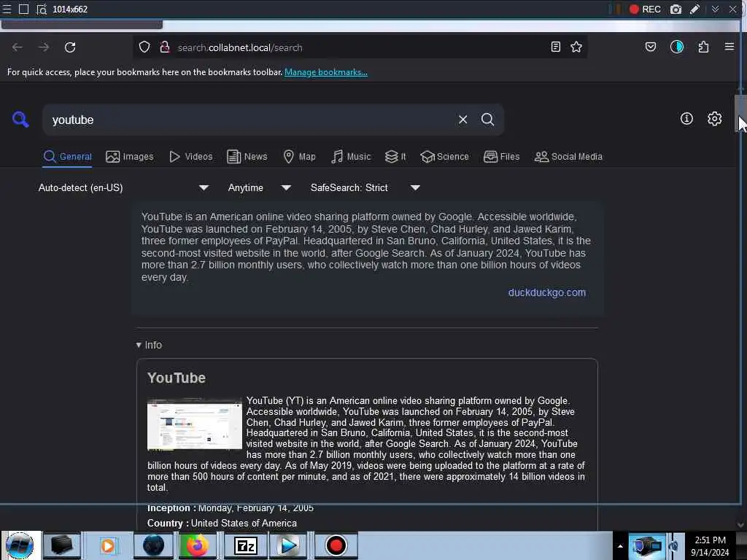
Task: Open Firefox from the taskbar
Action: [197, 545]
